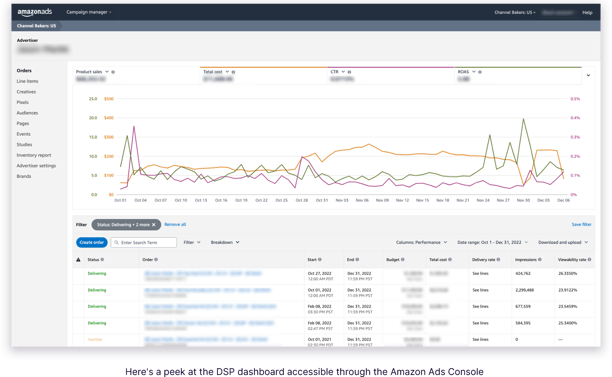612x377 pixels.
Task: Click the info icon next to Order header
Action: tap(156, 260)
